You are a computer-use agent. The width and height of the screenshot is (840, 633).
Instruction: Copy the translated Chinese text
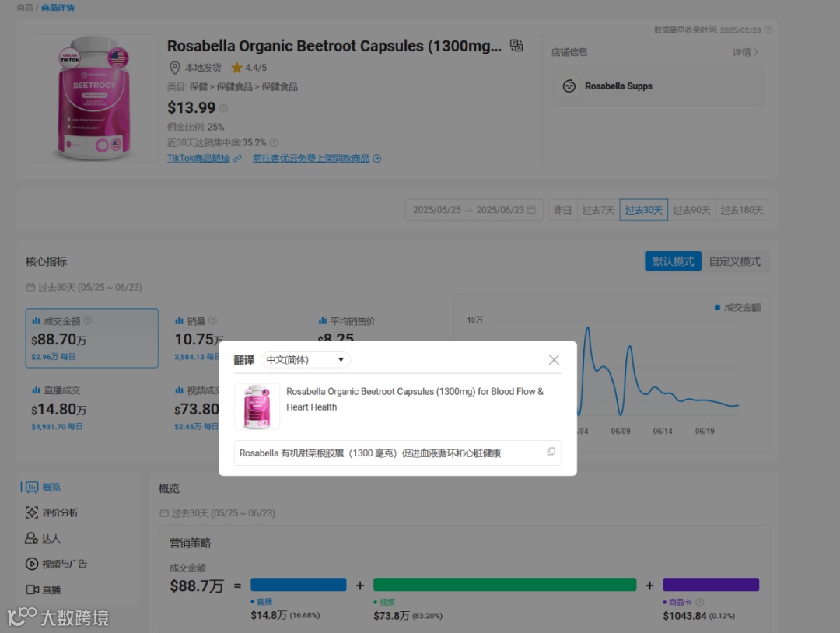[551, 452]
